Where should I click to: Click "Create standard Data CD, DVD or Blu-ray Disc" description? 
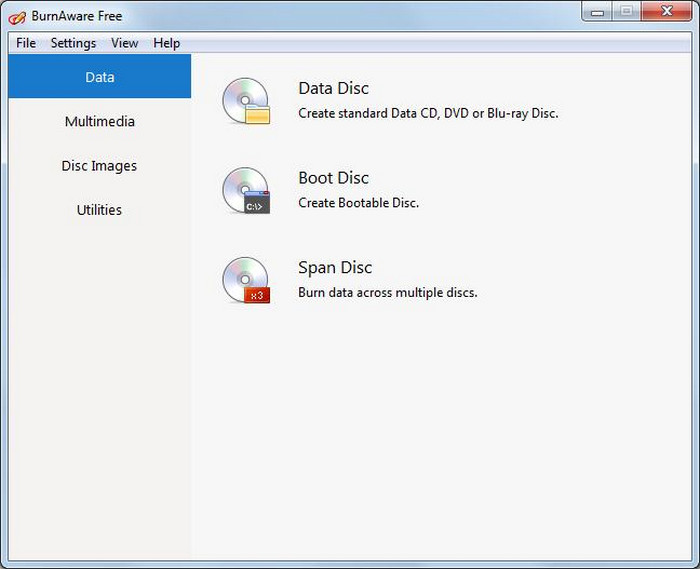pos(428,113)
